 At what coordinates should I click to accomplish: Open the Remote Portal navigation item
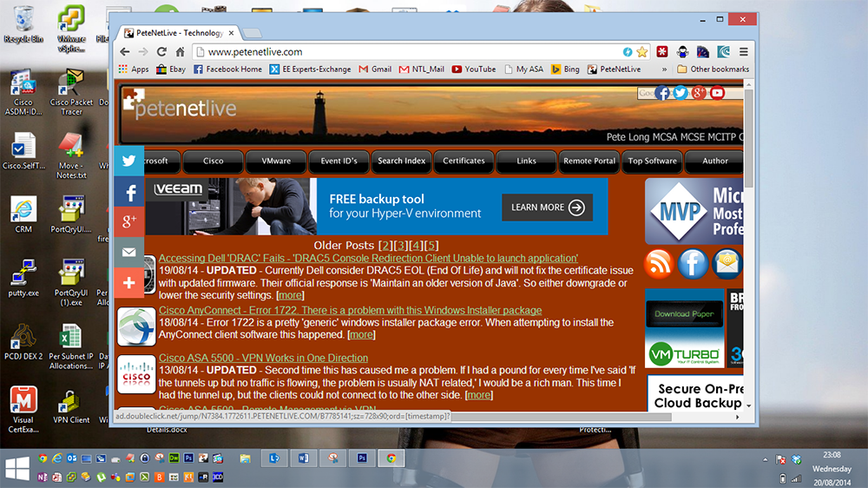[589, 162]
